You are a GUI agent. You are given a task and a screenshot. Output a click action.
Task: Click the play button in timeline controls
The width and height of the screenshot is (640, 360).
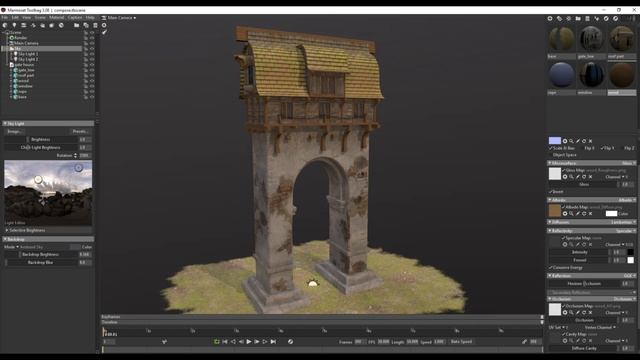[x=249, y=342]
